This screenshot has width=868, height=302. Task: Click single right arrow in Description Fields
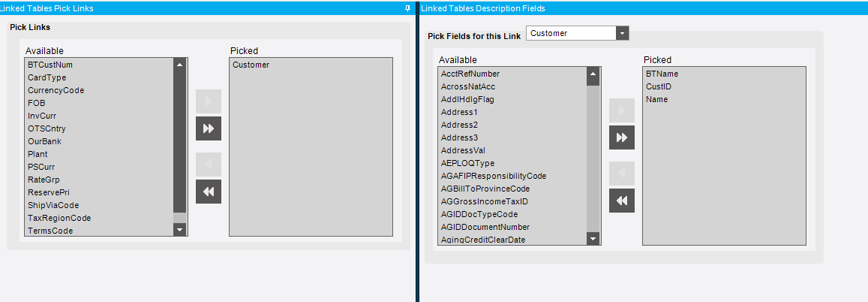pos(622,110)
